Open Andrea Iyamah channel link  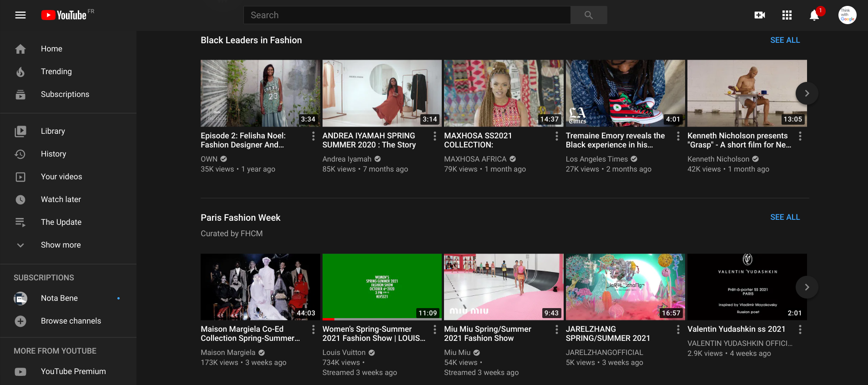(347, 159)
